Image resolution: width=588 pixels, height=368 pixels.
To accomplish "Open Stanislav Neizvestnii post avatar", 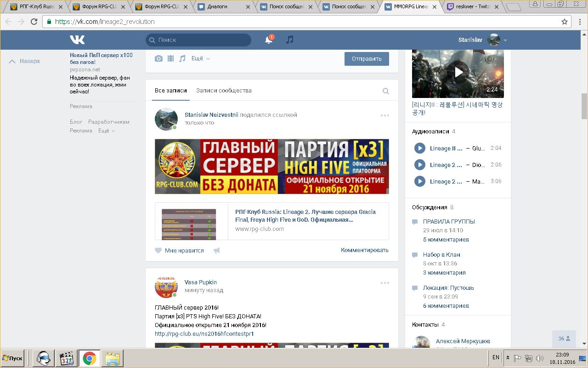I will point(166,119).
